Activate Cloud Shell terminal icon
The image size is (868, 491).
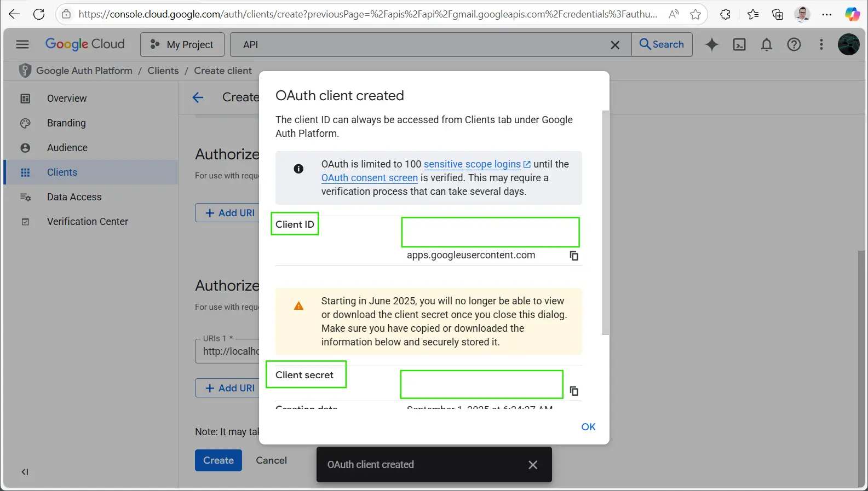coord(739,45)
